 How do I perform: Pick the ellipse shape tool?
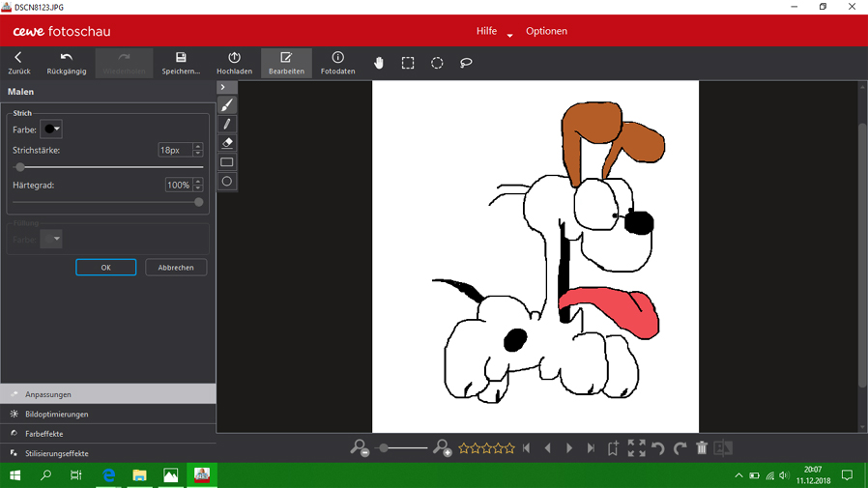227,182
